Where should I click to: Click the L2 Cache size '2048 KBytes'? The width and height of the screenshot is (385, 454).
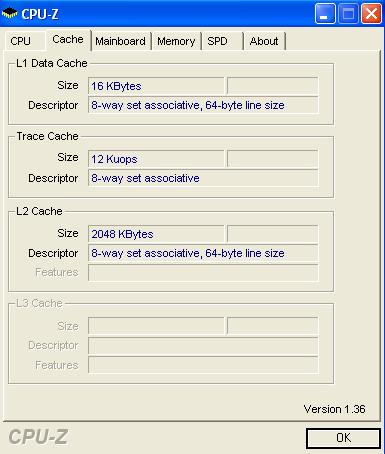pyautogui.click(x=156, y=234)
